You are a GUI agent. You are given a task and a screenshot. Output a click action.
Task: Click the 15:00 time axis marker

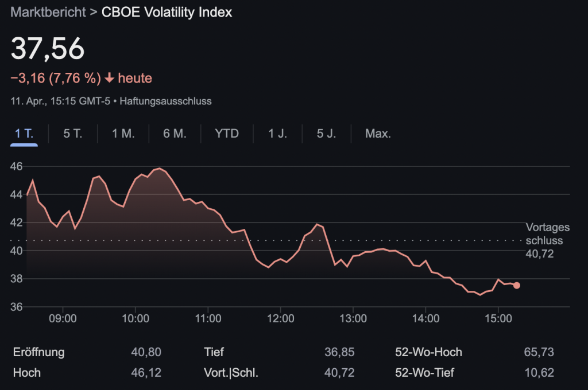click(x=498, y=319)
